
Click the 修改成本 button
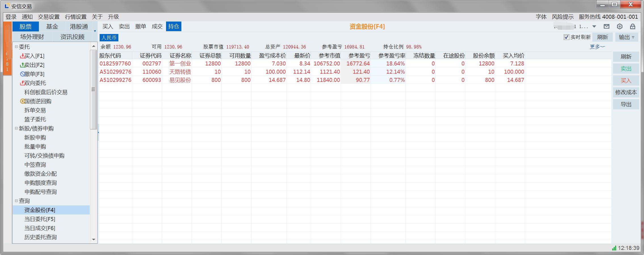click(x=626, y=92)
